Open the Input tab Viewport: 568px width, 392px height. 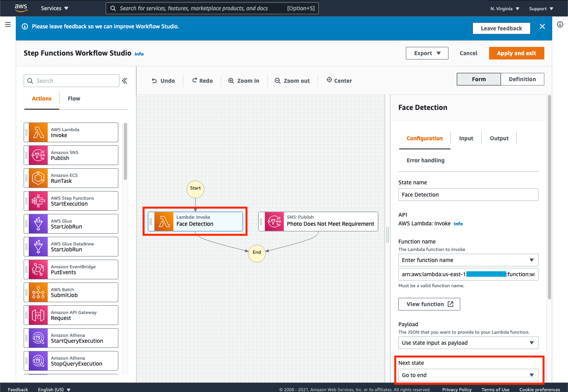point(466,138)
